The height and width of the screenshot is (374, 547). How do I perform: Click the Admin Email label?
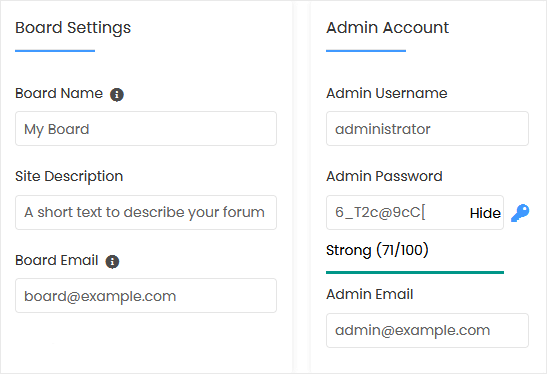370,294
